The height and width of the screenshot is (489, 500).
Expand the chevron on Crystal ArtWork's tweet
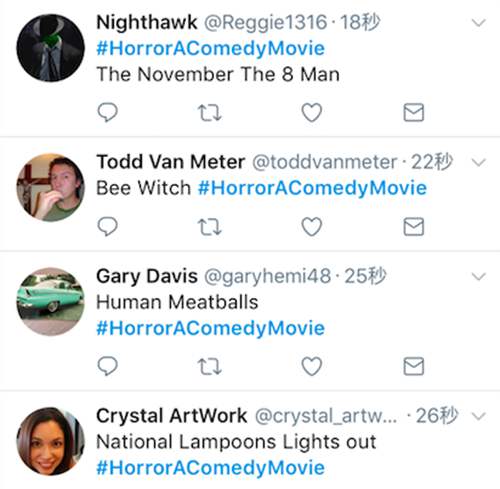(479, 416)
